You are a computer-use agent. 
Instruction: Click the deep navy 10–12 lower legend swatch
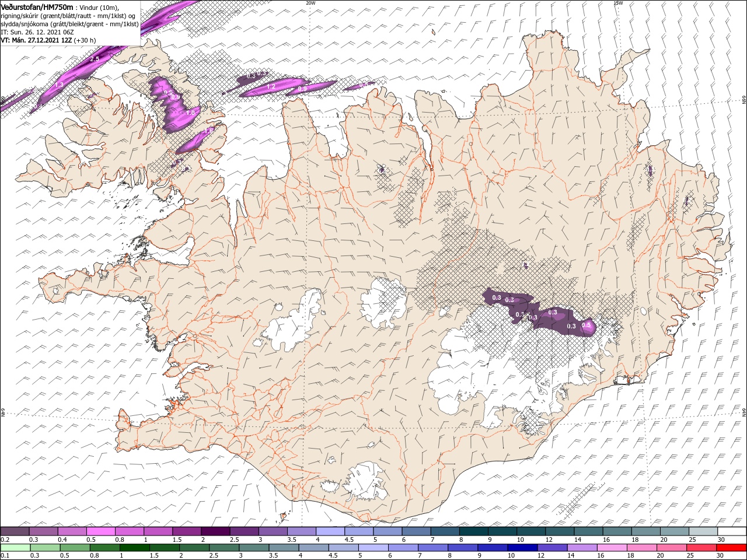tap(522, 547)
